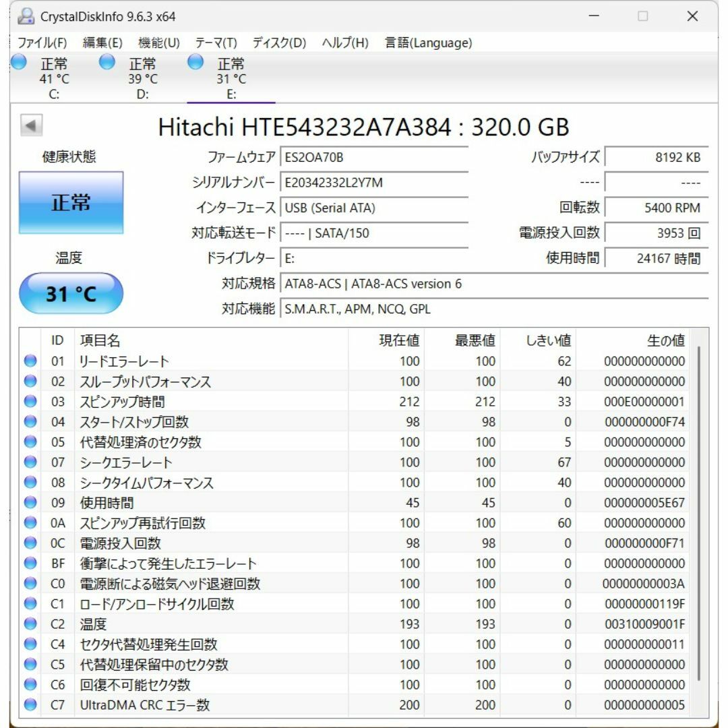
Task: Click the status orb for disk C:
Action: [19, 62]
